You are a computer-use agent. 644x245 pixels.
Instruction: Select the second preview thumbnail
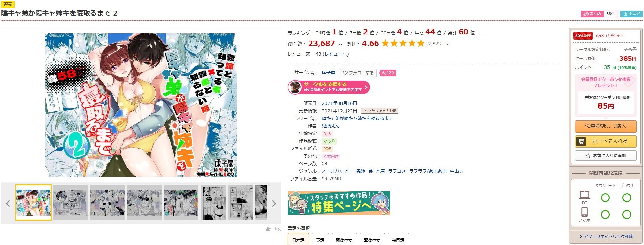pos(70,203)
